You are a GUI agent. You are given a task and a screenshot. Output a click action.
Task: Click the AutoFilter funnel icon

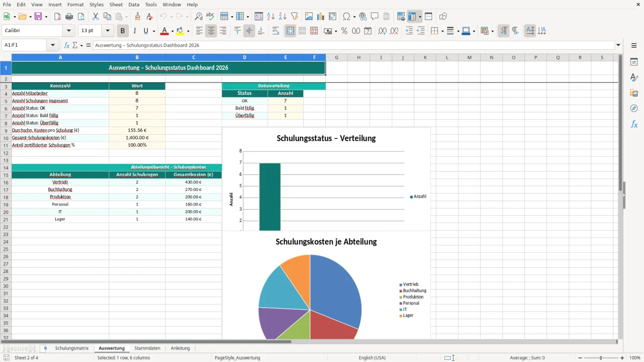(295, 17)
